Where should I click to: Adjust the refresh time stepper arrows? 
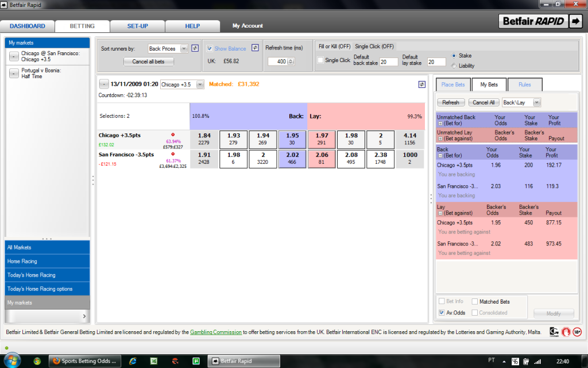(x=291, y=61)
